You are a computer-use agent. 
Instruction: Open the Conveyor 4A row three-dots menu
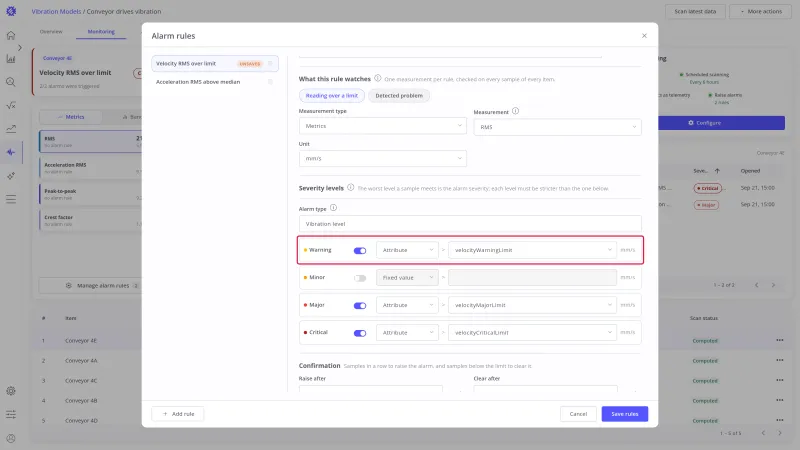click(780, 360)
